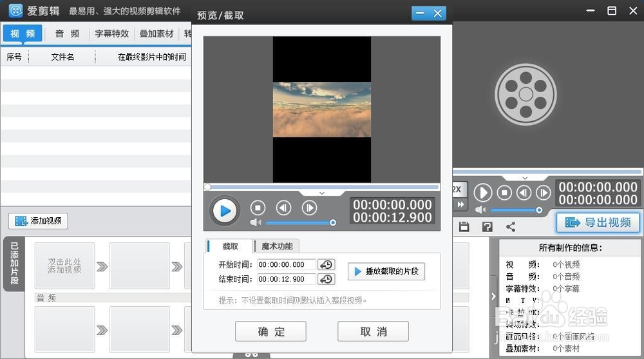Open help with the question mark icon
This screenshot has width=644, height=359.
[x=487, y=227]
